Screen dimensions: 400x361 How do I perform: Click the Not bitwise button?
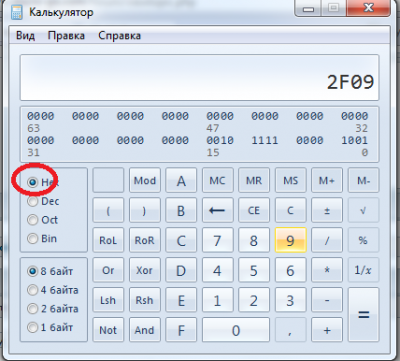point(108,330)
